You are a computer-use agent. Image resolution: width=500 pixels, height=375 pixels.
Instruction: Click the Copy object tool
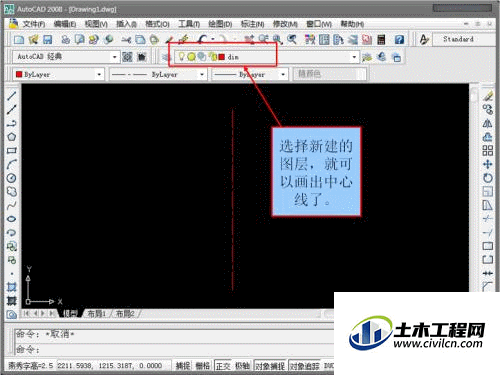coord(488,109)
